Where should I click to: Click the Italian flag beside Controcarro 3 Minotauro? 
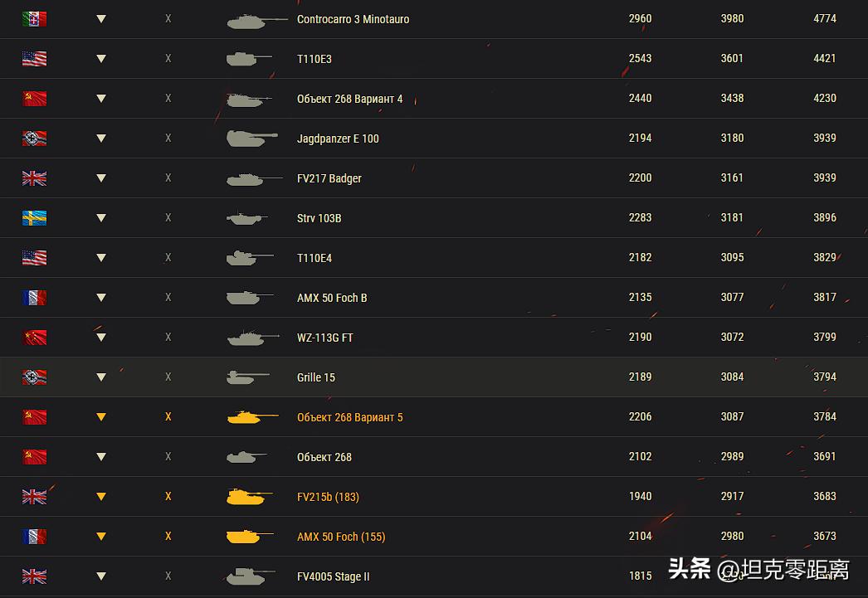click(34, 19)
